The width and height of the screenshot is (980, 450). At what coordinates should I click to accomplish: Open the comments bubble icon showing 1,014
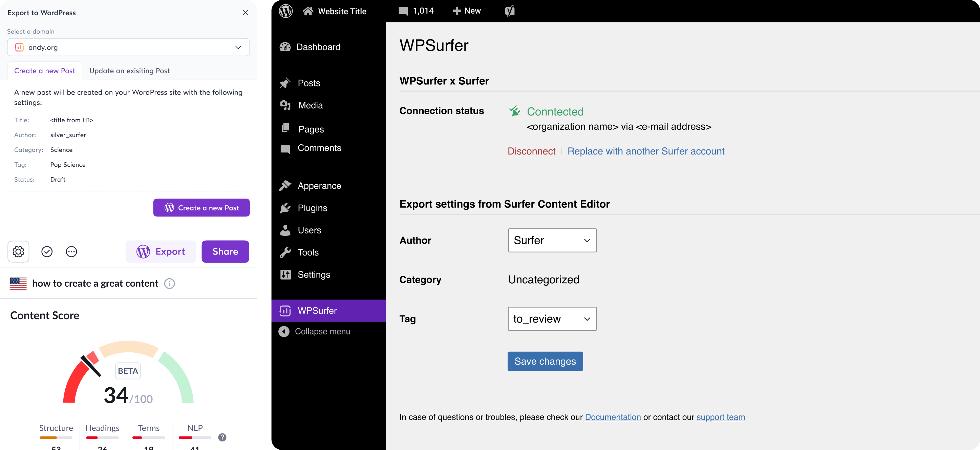point(403,11)
